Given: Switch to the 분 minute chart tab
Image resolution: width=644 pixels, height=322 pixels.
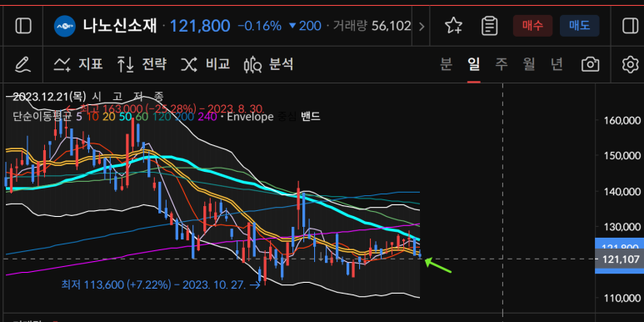Looking at the screenshot, I should (x=446, y=64).
